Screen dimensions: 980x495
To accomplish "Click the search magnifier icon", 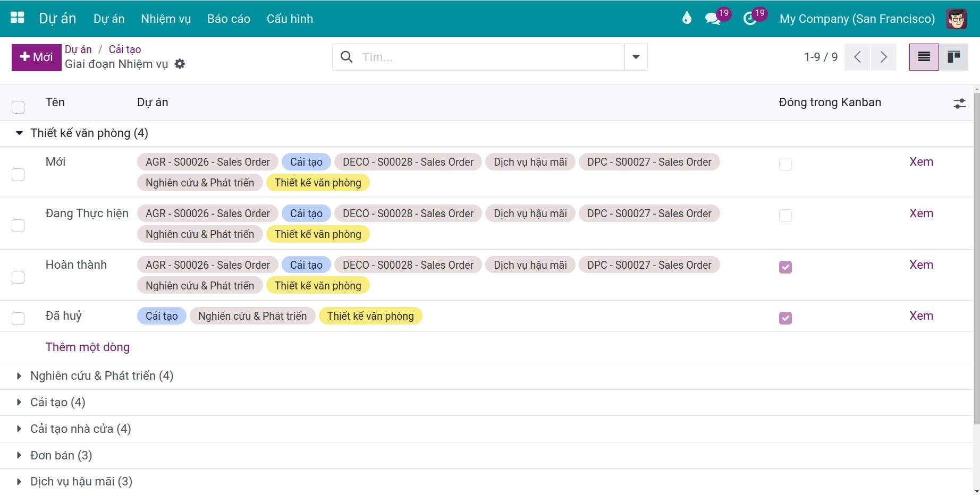I will (x=347, y=57).
